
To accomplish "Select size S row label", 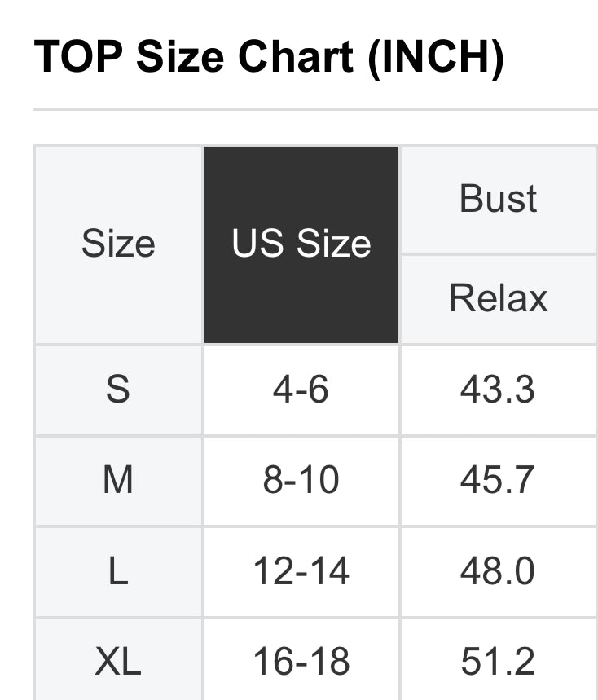I will 118,390.
